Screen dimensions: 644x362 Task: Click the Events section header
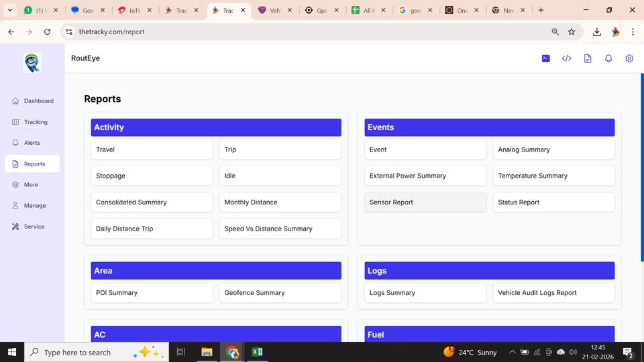coord(490,127)
